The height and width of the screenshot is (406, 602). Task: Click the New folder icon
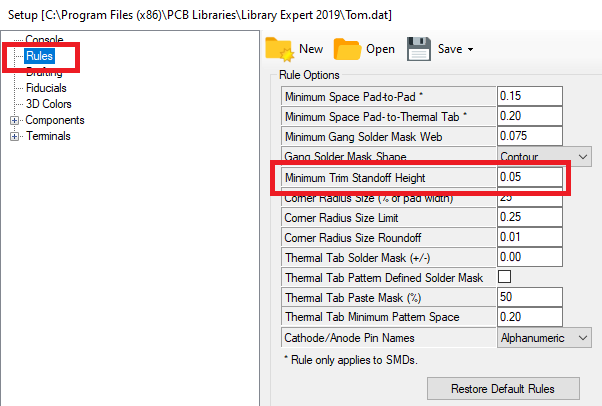tap(279, 48)
